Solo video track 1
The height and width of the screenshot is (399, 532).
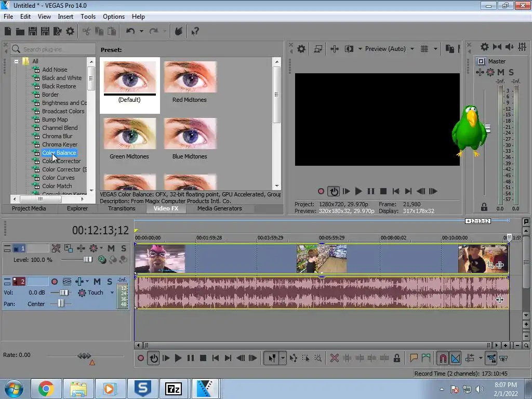(x=124, y=248)
